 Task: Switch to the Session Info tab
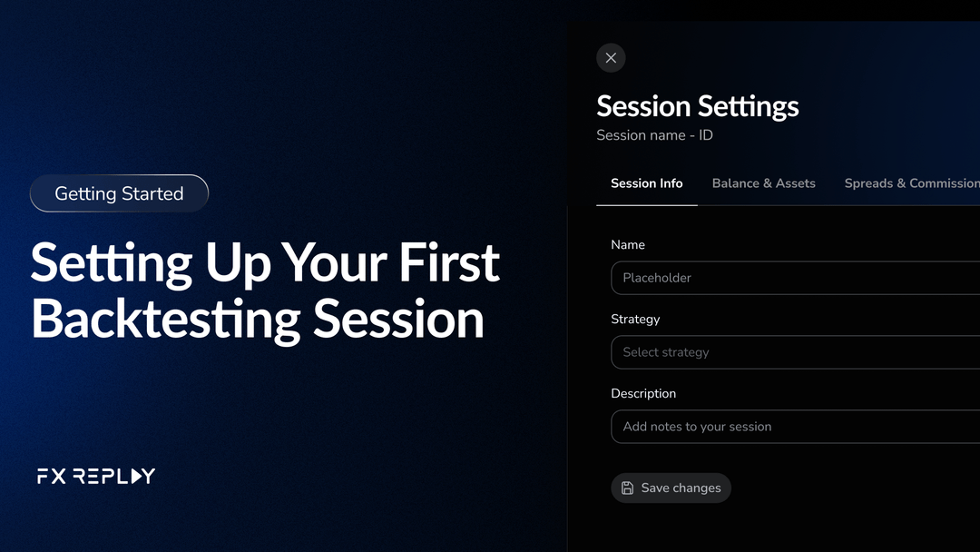tap(646, 183)
